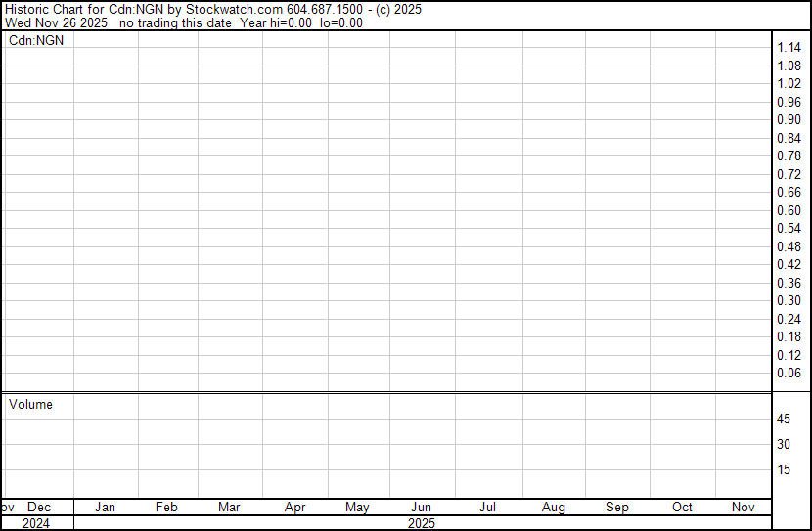Image resolution: width=812 pixels, height=531 pixels.
Task: Click the Cdn:NGN symbol label
Action: tap(36, 40)
